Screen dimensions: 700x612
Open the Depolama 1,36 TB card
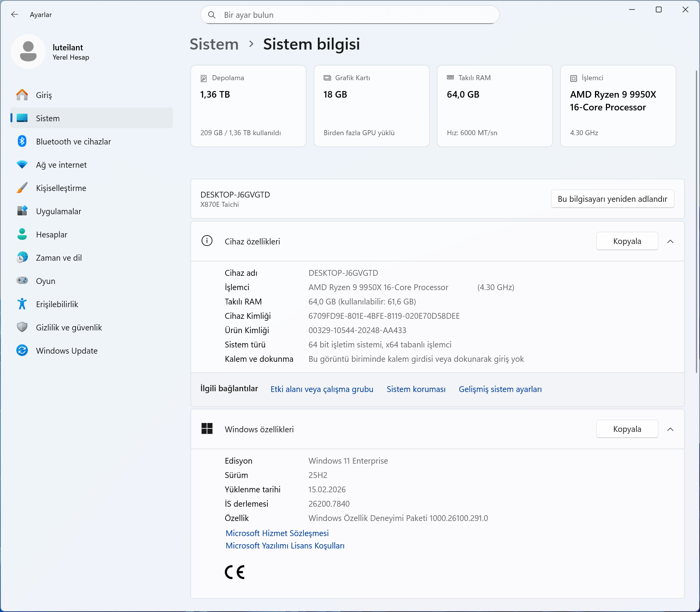pos(248,106)
